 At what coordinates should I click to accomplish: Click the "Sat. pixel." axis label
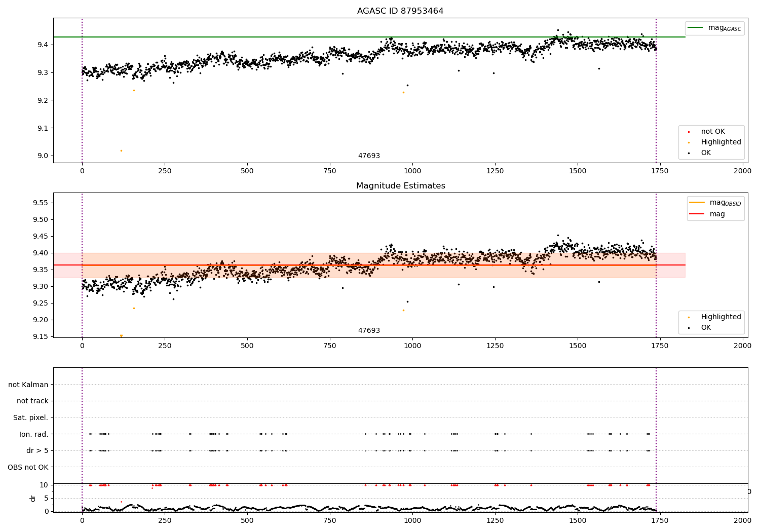31,418
